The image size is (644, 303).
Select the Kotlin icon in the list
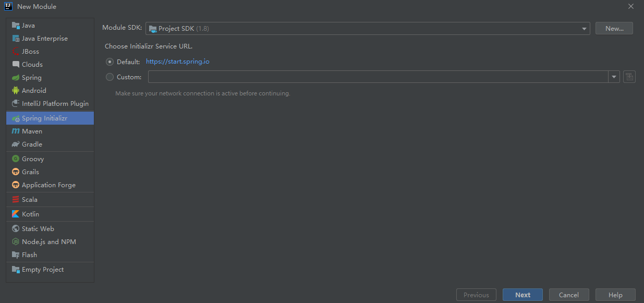[16, 214]
